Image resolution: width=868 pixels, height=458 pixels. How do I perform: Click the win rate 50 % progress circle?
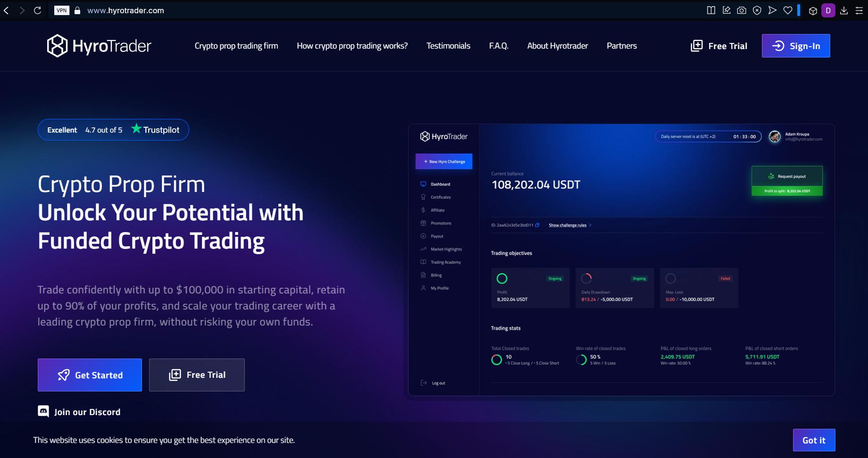[581, 360]
